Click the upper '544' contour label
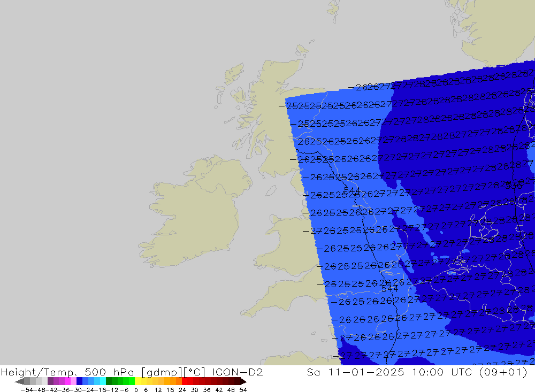Screen dimensions: 535x392 pyautogui.click(x=352, y=190)
